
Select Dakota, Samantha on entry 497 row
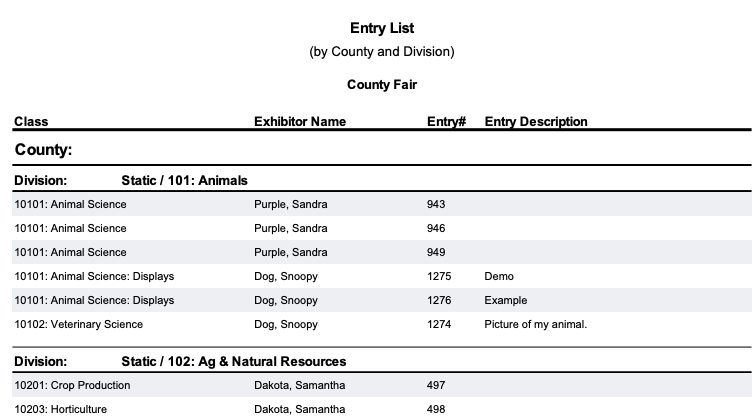299,385
